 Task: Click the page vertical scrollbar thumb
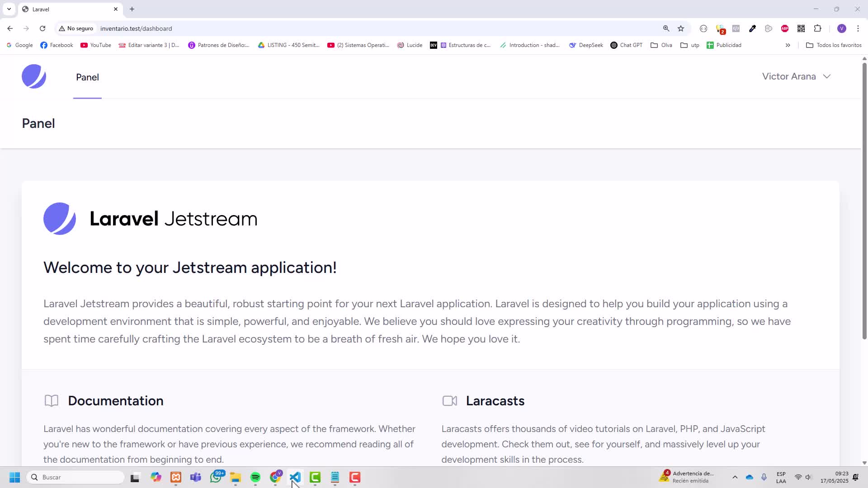click(864, 201)
